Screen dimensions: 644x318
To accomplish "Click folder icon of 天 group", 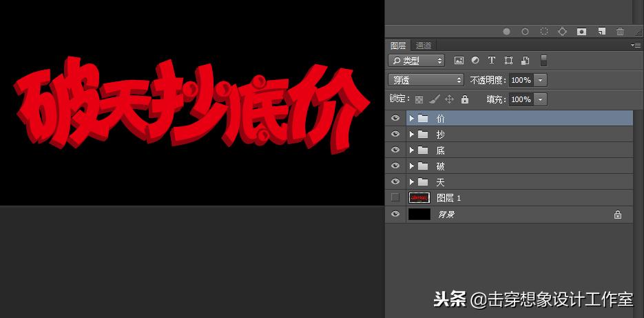I will coord(423,182).
